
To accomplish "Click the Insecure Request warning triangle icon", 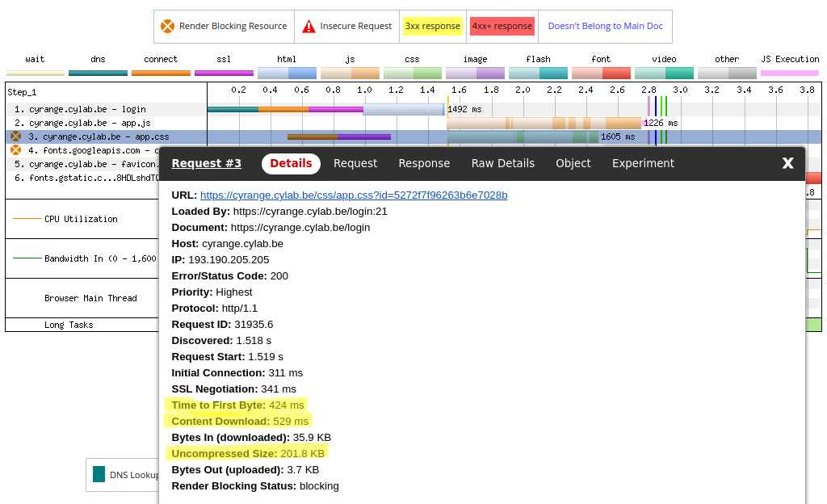I will pos(309,27).
